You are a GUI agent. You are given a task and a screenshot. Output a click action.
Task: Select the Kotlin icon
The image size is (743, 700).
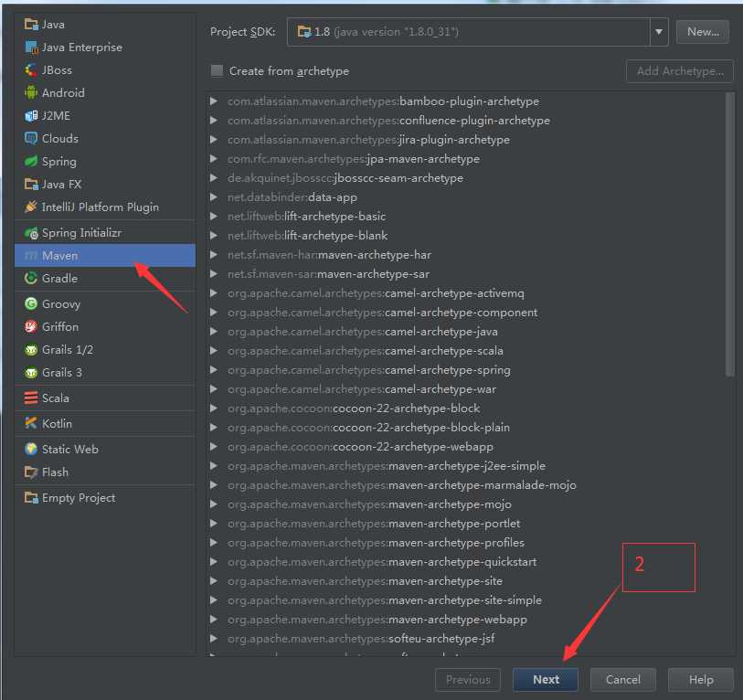click(31, 423)
